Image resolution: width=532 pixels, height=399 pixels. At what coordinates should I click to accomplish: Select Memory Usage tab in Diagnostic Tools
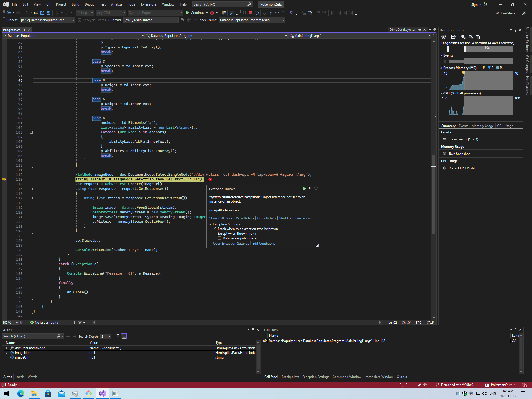coord(483,126)
